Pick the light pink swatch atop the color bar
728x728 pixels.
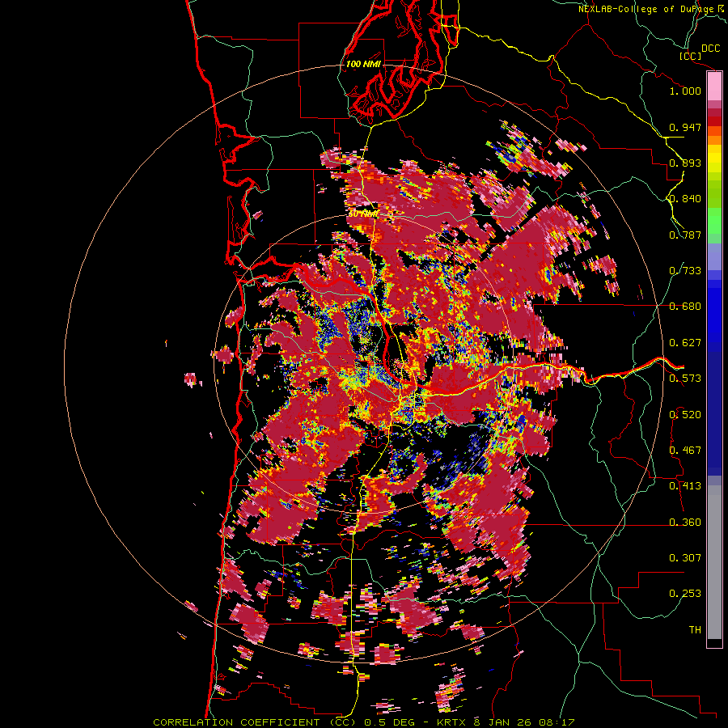(714, 87)
